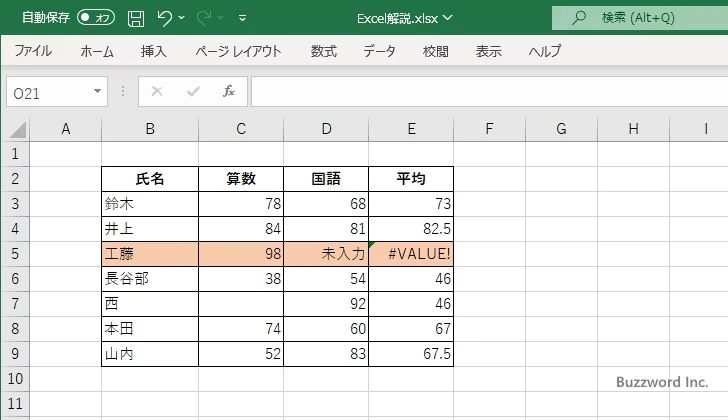Click the 検索 (Alt+Q) search box
Image resolution: width=728 pixels, height=420 pixels.
(640, 18)
